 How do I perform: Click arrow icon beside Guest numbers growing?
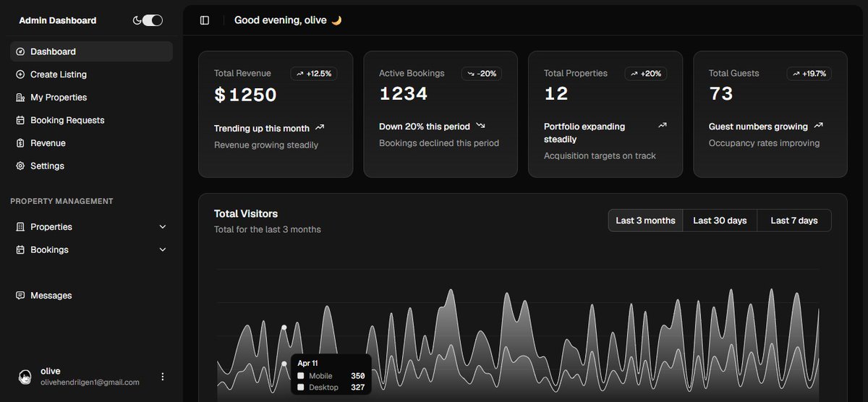click(818, 126)
